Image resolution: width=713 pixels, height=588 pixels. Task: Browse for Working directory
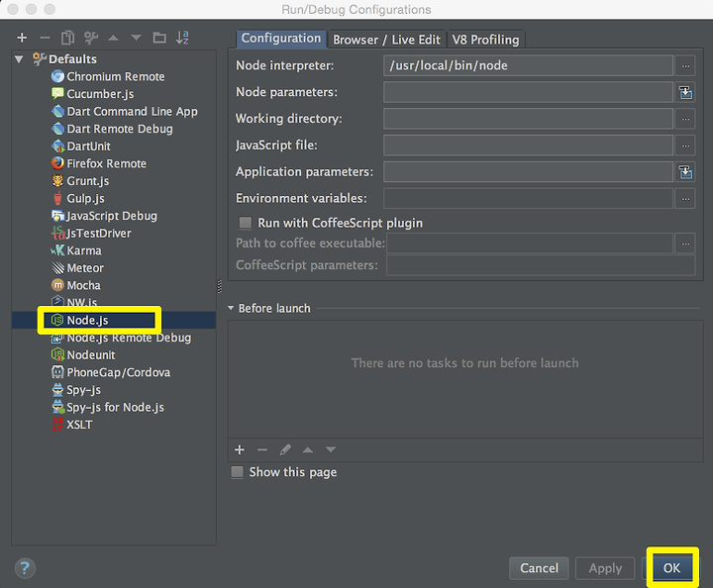[x=685, y=119]
